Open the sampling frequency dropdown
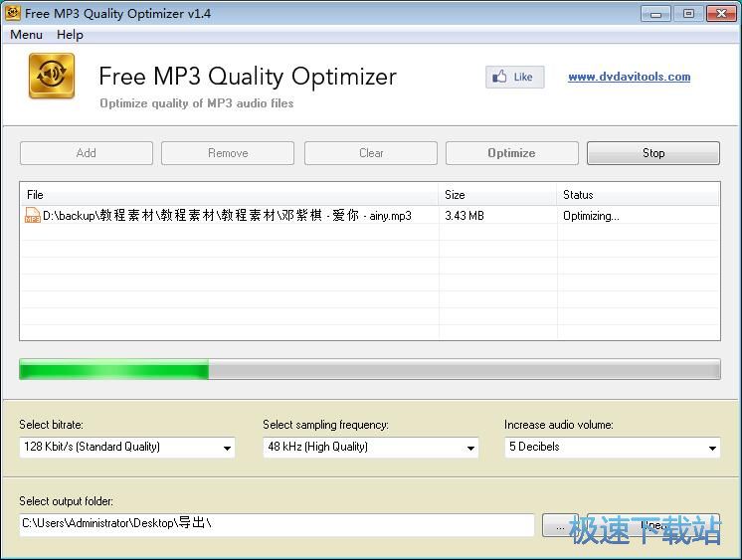 point(371,447)
